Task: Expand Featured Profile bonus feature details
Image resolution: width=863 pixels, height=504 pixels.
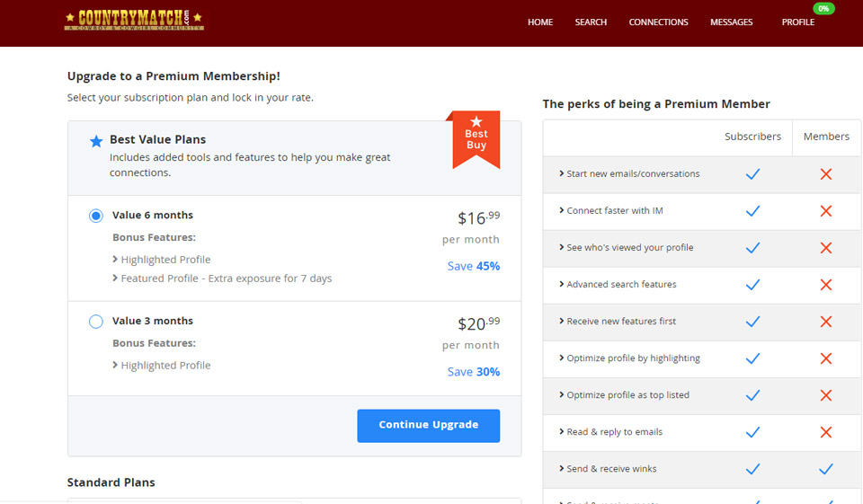Action: point(221,279)
